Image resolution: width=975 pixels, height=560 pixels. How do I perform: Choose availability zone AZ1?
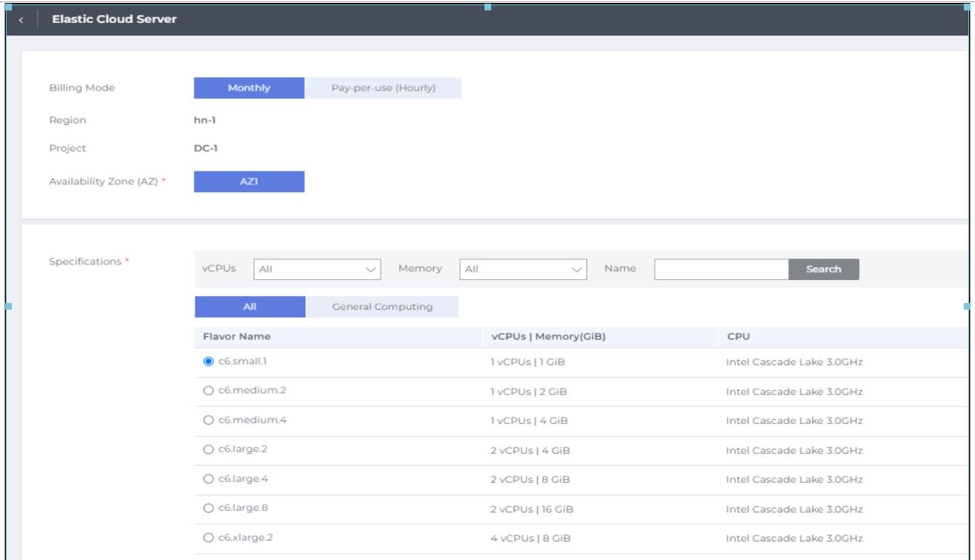(x=249, y=182)
